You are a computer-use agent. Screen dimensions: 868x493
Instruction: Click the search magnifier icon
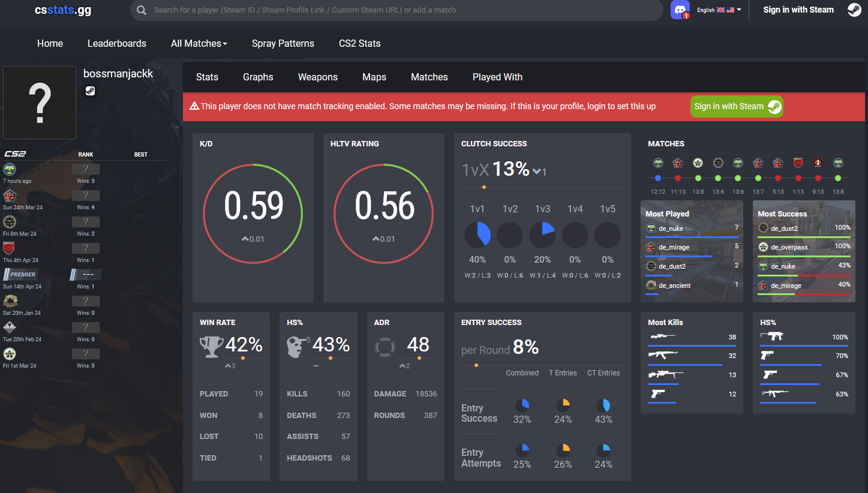[x=142, y=10]
